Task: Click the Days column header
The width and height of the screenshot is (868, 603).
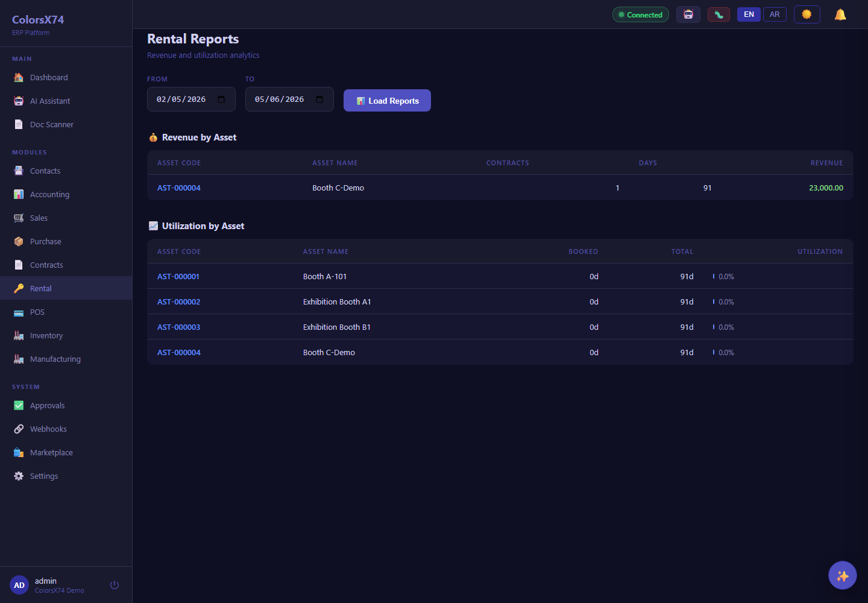Action: tap(648, 163)
